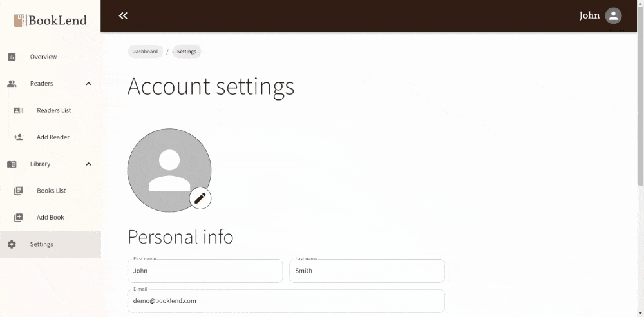Open Books List
644x317 pixels.
coord(50,191)
